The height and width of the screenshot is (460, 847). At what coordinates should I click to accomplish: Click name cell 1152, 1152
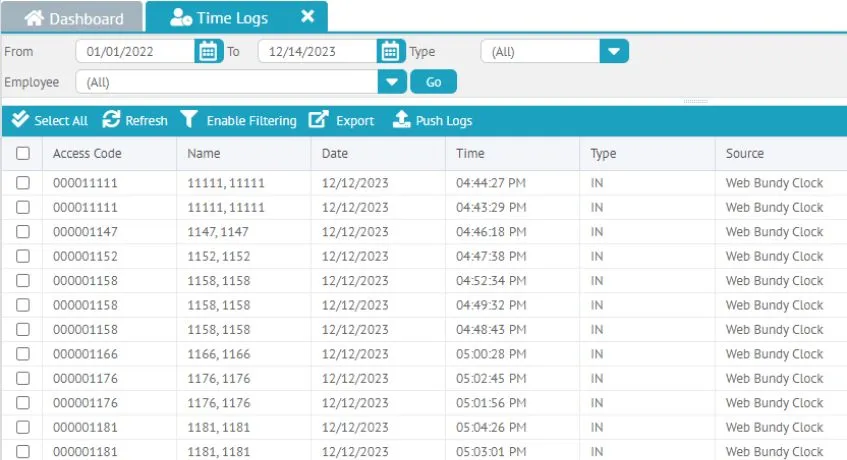(219, 256)
